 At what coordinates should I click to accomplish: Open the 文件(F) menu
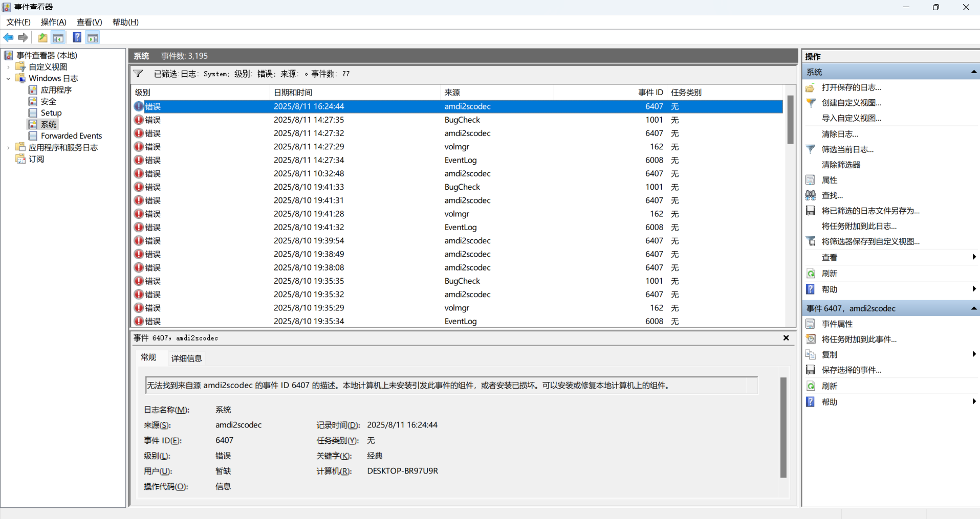18,22
